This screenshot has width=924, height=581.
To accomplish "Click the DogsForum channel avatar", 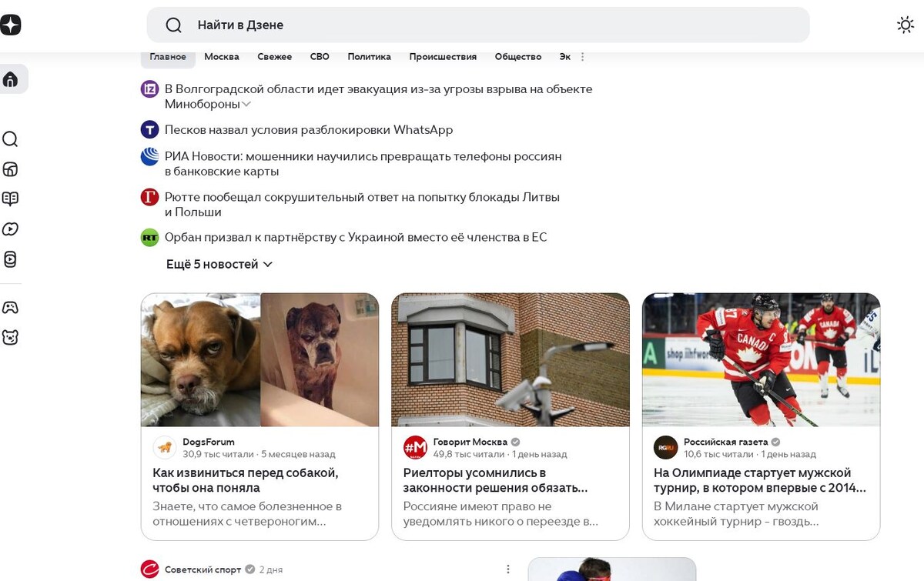I will tap(164, 447).
